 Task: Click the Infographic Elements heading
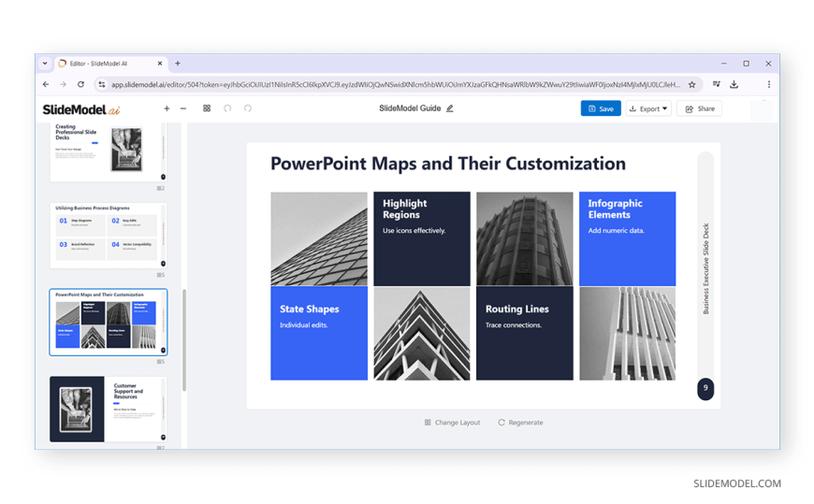click(x=615, y=209)
